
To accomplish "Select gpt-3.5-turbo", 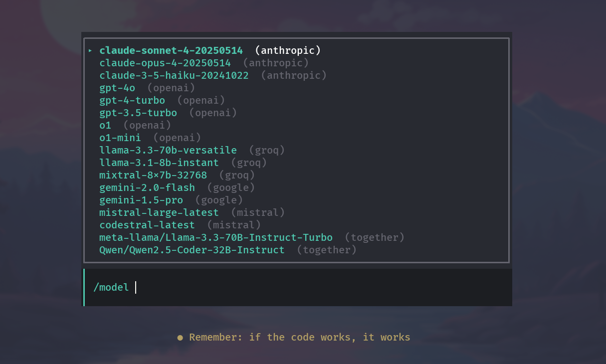I will tap(138, 113).
